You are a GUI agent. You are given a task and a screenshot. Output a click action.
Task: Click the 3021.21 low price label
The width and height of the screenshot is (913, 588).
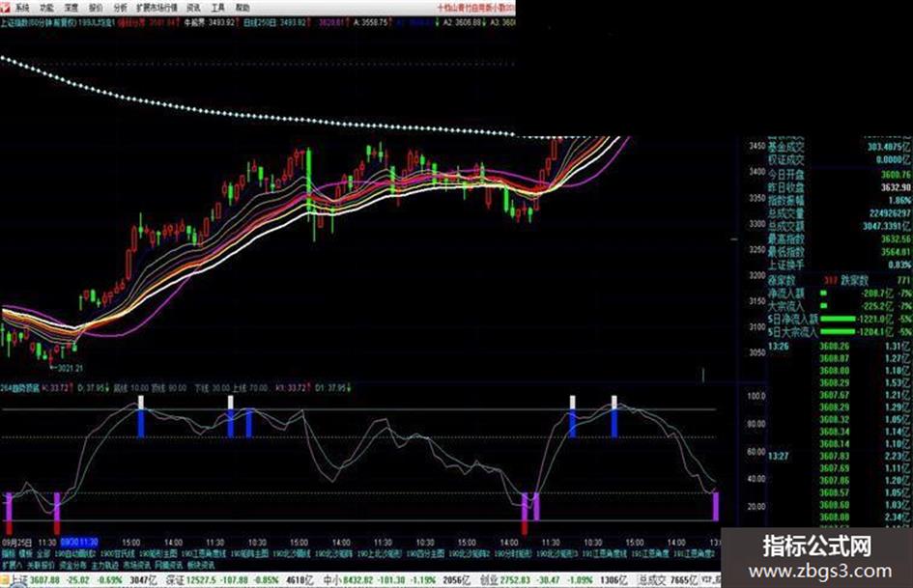click(70, 368)
